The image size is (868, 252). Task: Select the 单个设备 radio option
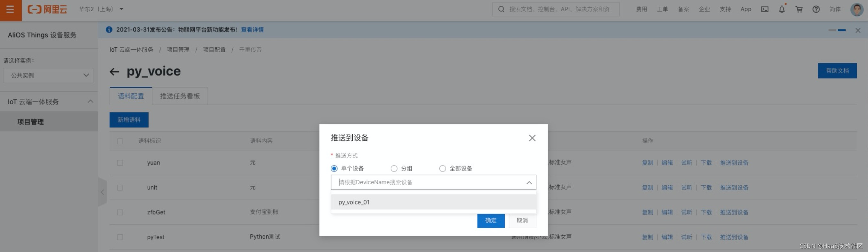coord(334,168)
